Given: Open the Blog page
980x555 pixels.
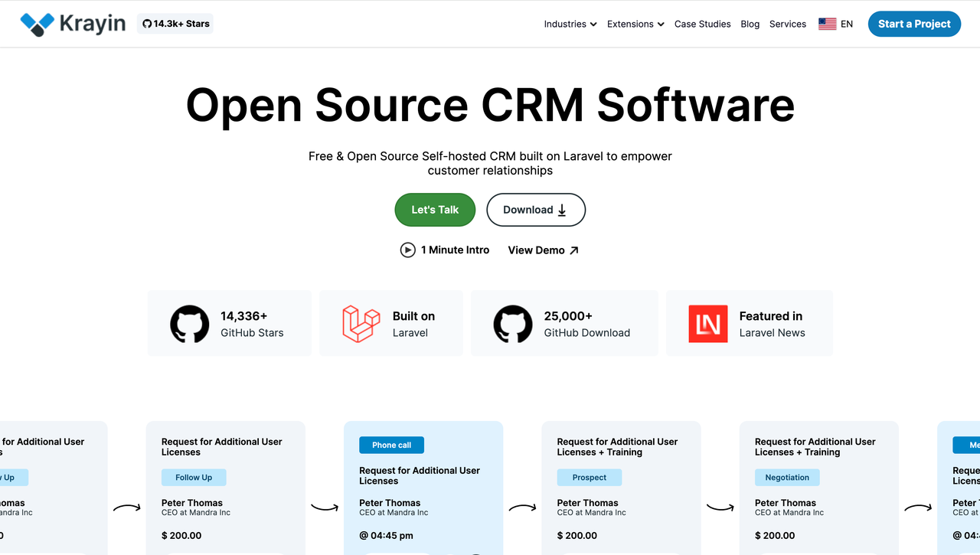Looking at the screenshot, I should click(750, 24).
